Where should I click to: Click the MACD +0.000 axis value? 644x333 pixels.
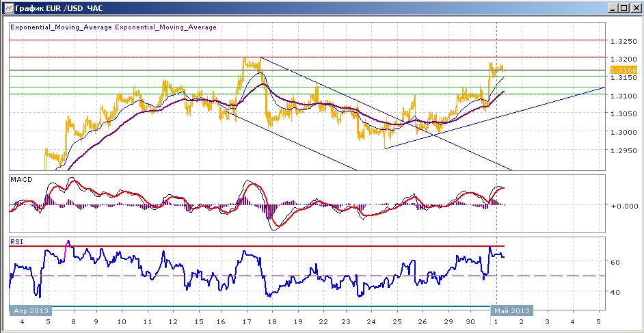coord(625,206)
